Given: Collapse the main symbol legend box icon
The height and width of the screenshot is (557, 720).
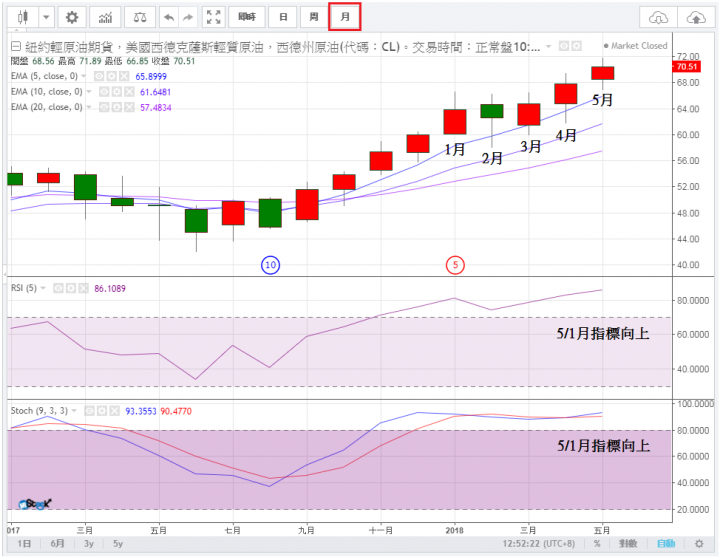Looking at the screenshot, I should tap(16, 46).
